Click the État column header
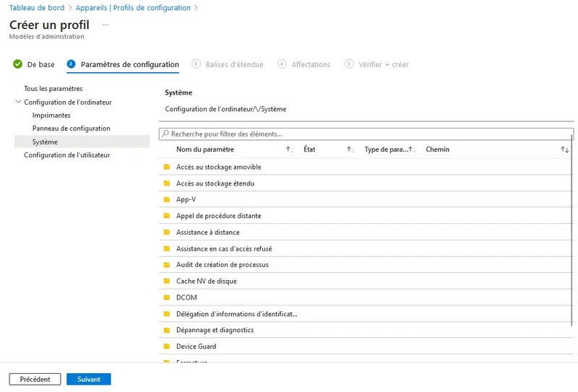 tap(309, 149)
